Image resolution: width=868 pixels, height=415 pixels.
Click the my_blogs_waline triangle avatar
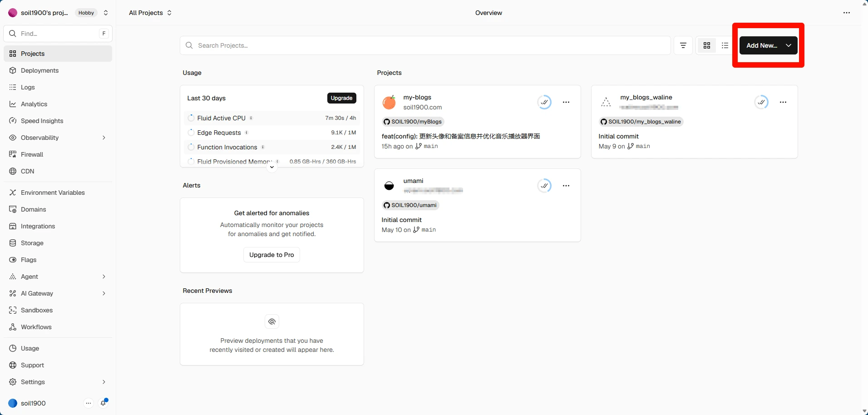click(x=606, y=102)
